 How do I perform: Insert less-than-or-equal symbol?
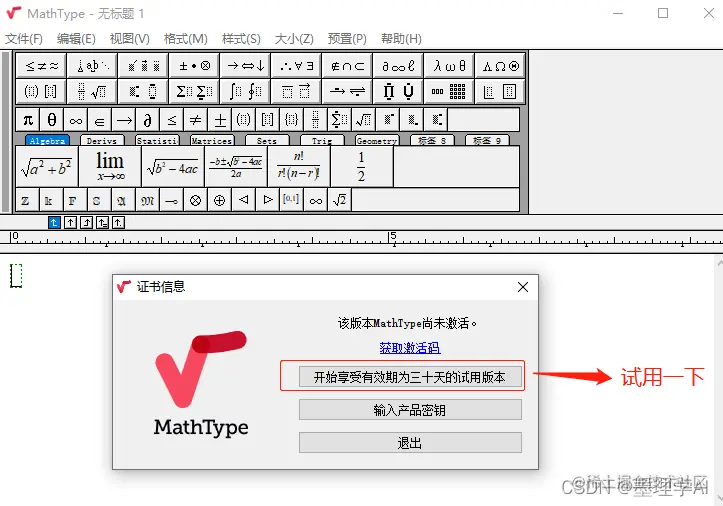tap(172, 120)
